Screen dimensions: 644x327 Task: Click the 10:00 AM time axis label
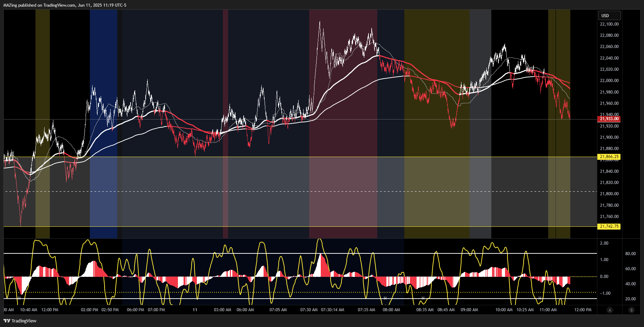tap(504, 310)
